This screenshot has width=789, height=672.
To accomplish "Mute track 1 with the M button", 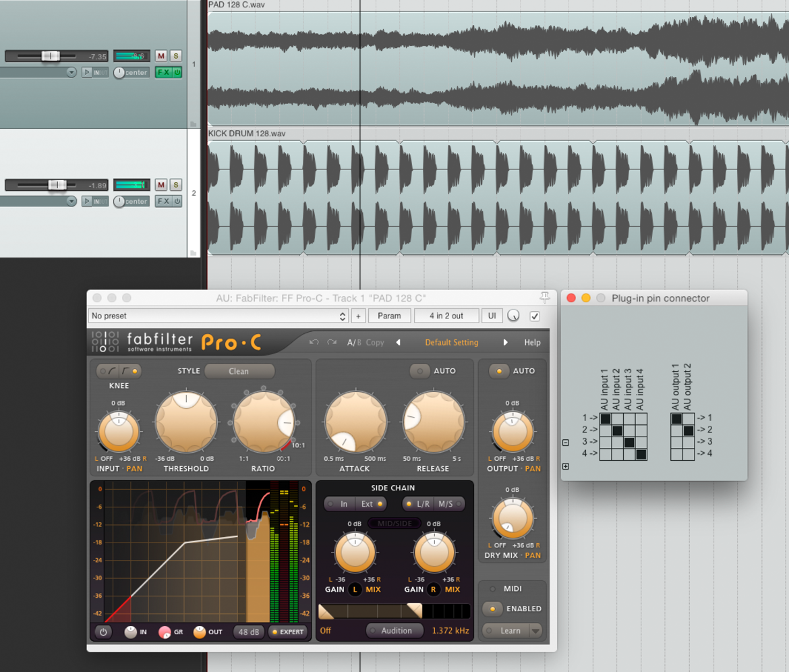I will pos(161,56).
